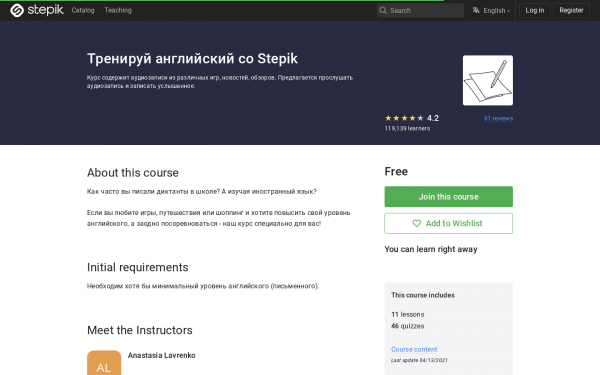600x375 pixels.
Task: Open the Course content link
Action: click(414, 349)
